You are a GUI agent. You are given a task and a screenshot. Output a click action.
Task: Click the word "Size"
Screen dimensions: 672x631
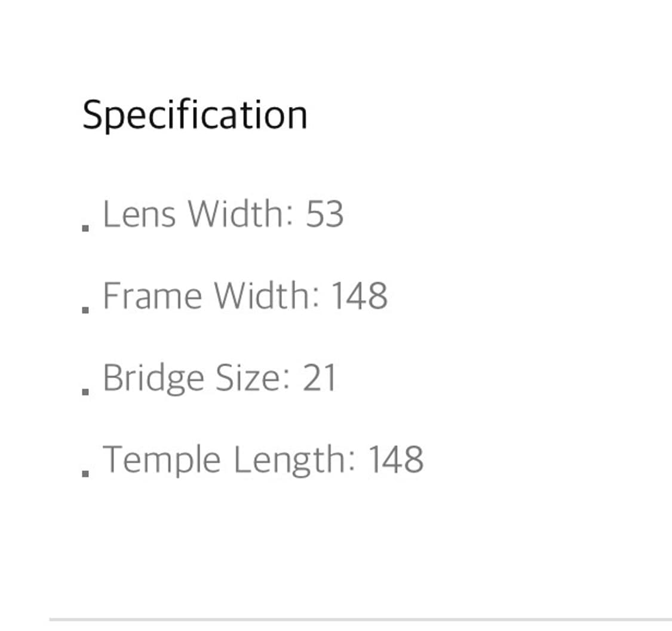click(x=250, y=378)
